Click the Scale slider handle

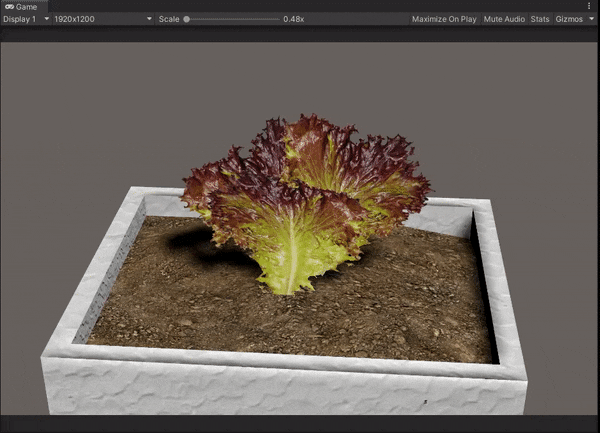[x=186, y=19]
